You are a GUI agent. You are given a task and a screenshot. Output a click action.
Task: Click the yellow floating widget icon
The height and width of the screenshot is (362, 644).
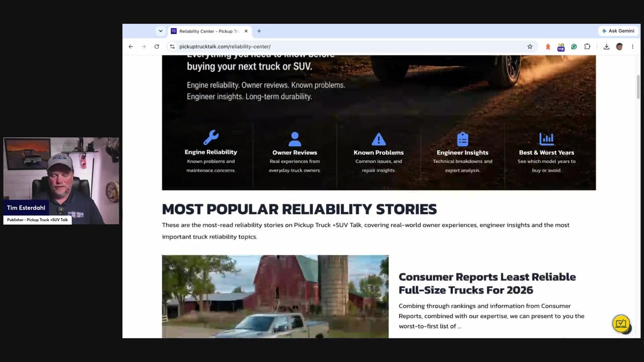[621, 324]
